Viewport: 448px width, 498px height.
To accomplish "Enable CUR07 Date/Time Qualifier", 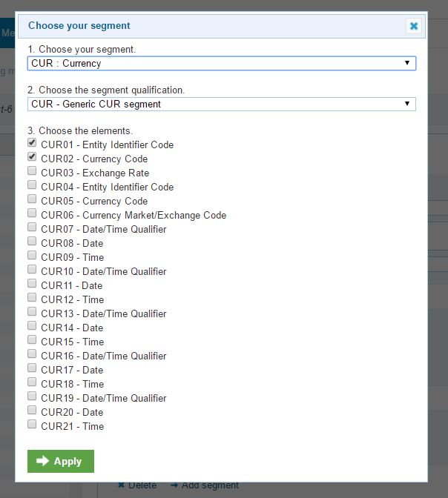I will [x=32, y=228].
